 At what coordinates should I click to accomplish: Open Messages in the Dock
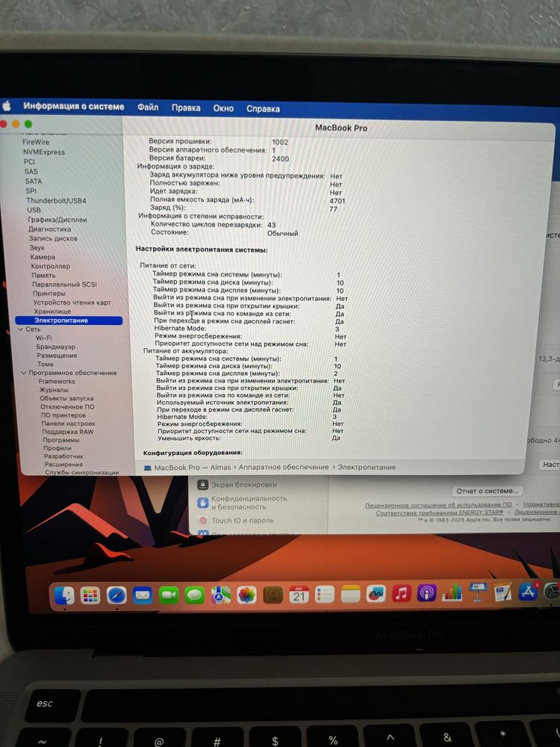coord(194,595)
